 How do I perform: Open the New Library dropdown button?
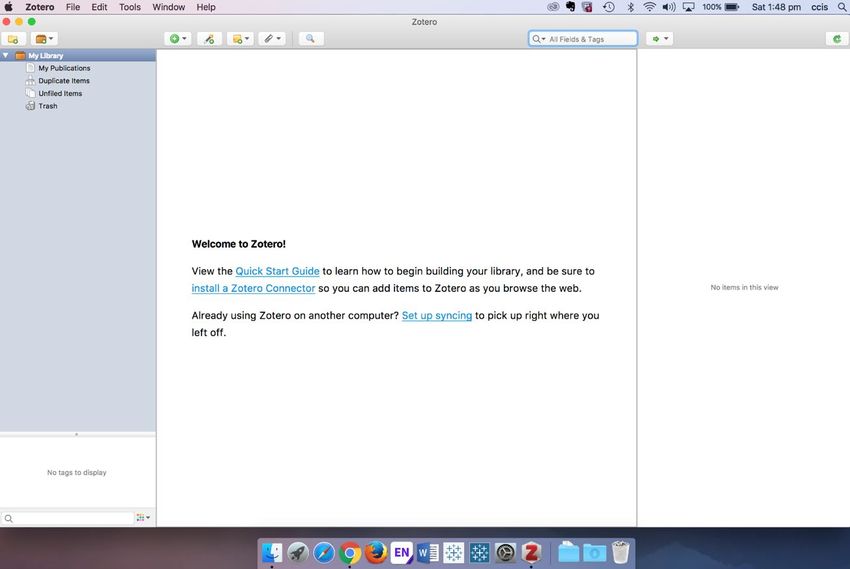(x=44, y=39)
